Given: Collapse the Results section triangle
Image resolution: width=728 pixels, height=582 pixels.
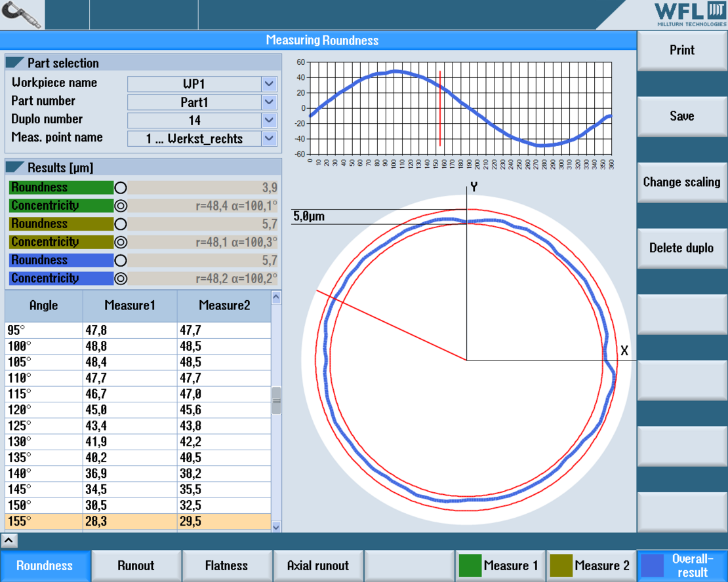Looking at the screenshot, I should pyautogui.click(x=15, y=167).
